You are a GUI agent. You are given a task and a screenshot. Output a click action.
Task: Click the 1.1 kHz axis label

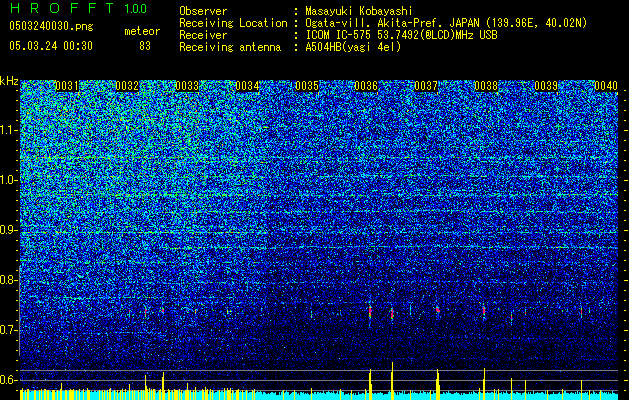pyautogui.click(x=8, y=130)
